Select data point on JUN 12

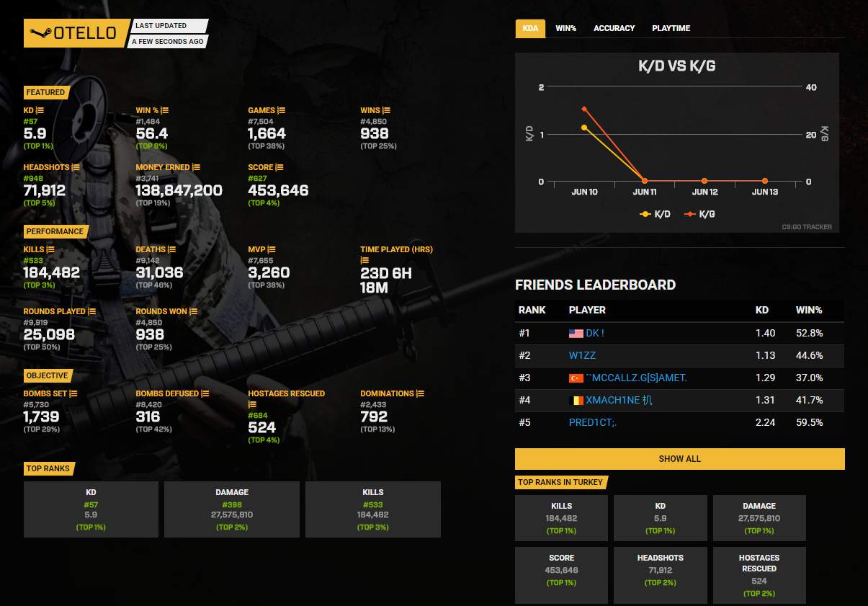[704, 181]
